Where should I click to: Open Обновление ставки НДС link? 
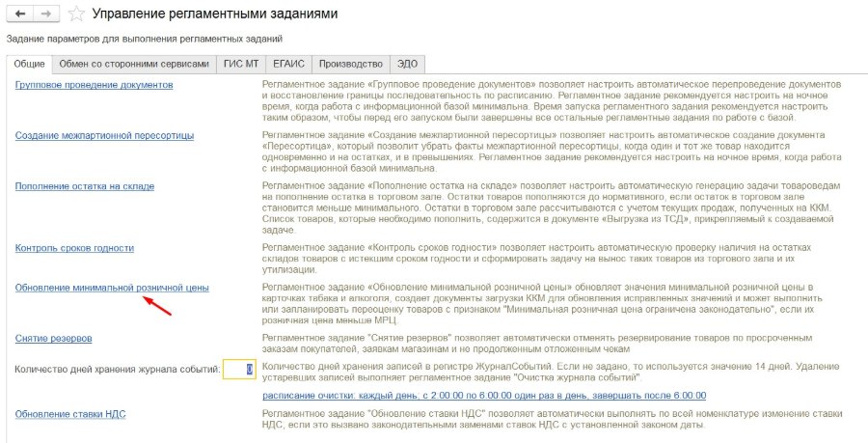click(x=70, y=414)
